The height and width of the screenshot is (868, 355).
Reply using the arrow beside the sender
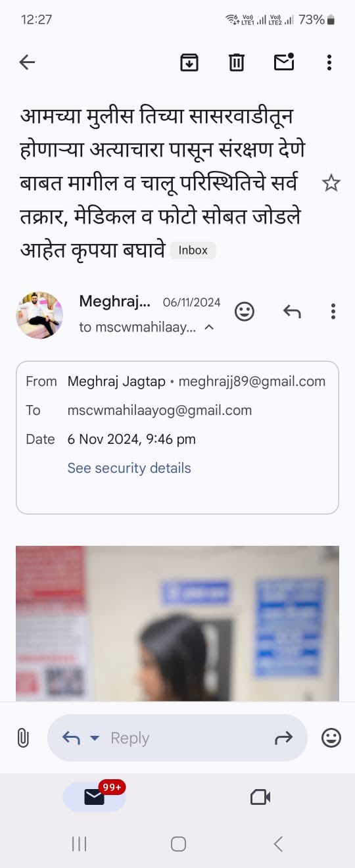pyautogui.click(x=292, y=311)
